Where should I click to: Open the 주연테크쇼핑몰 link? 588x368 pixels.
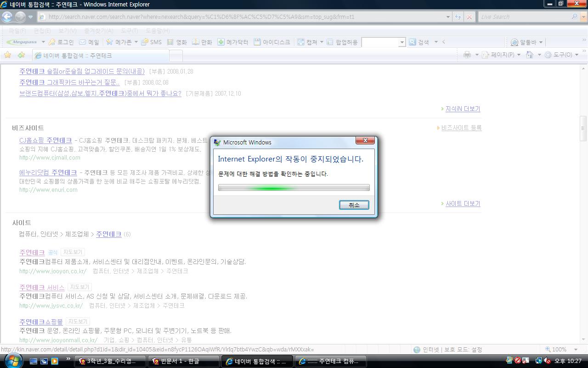click(x=41, y=322)
